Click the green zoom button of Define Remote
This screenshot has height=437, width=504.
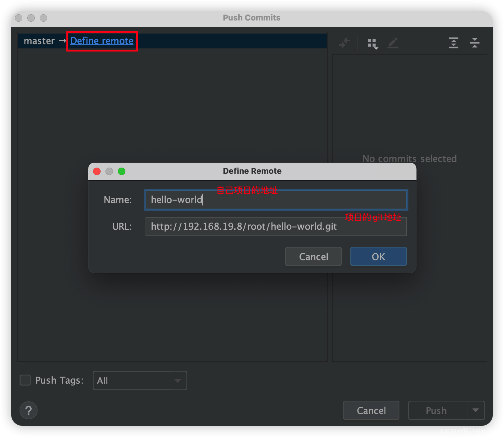pyautogui.click(x=122, y=171)
